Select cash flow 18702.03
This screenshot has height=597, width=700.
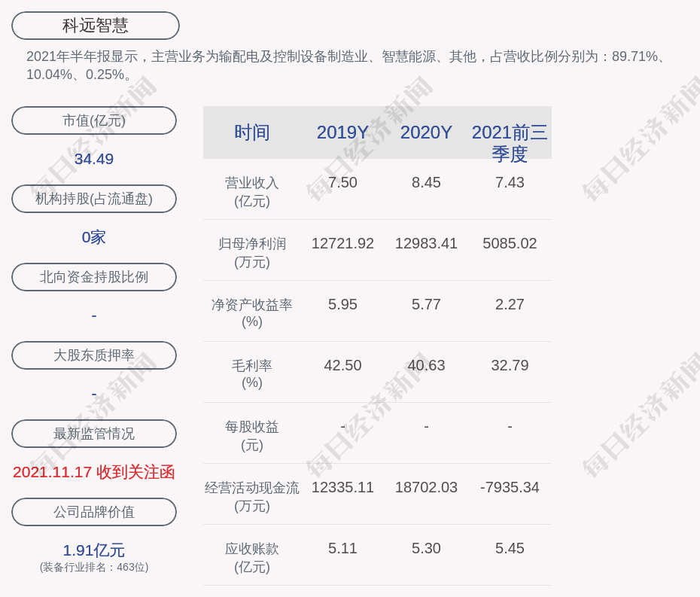(426, 487)
